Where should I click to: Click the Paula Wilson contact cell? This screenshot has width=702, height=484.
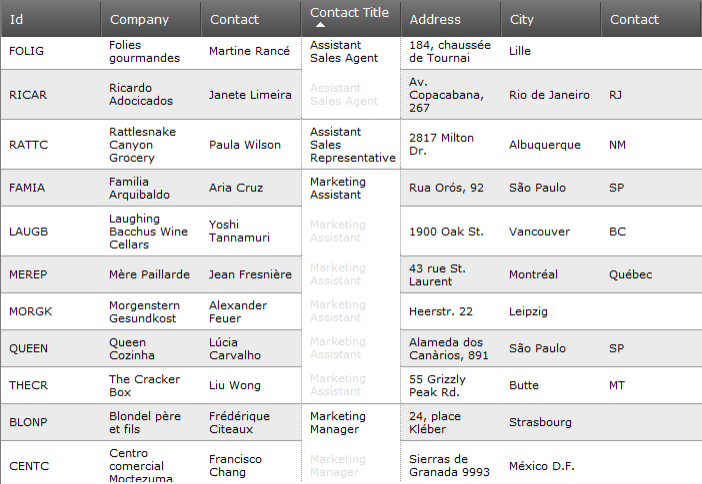245,145
